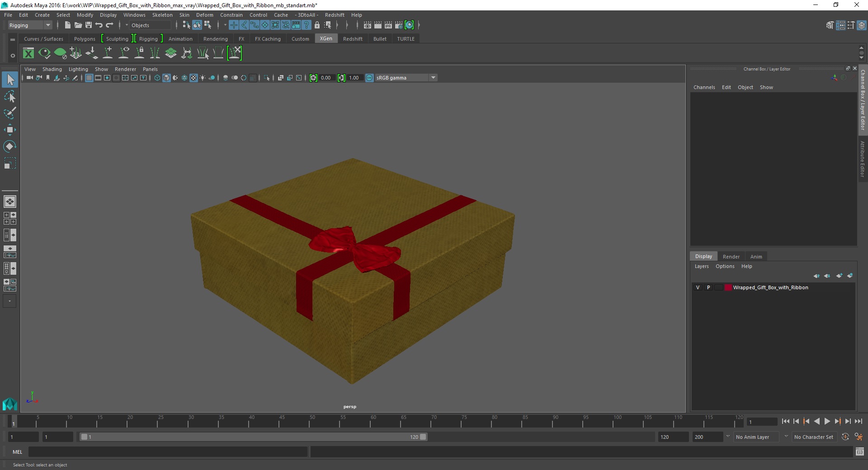Go to end of playback range
868x470 pixels.
858,421
